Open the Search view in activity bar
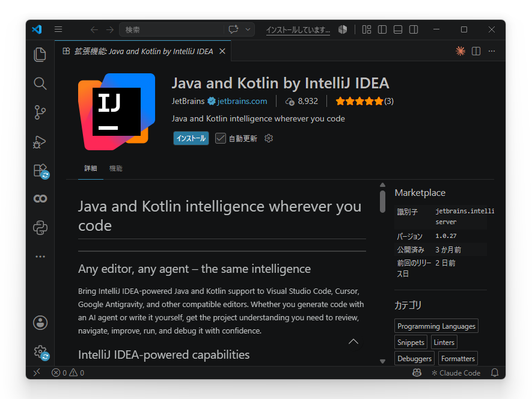 40,84
